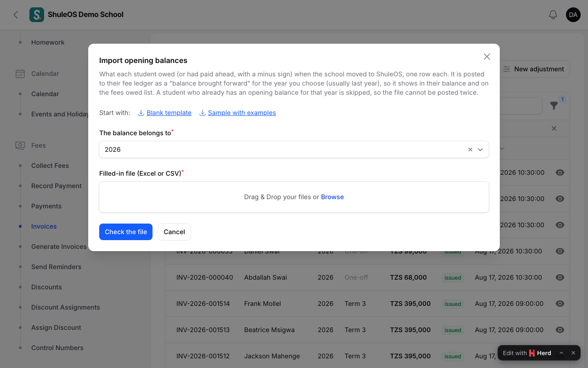
Task: View Frank Mollel's invoice eye icon
Action: [x=560, y=304]
